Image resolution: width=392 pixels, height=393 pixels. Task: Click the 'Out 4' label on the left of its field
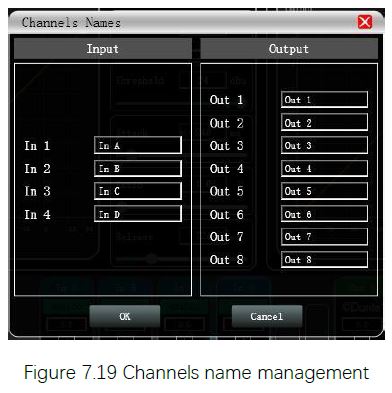click(227, 169)
